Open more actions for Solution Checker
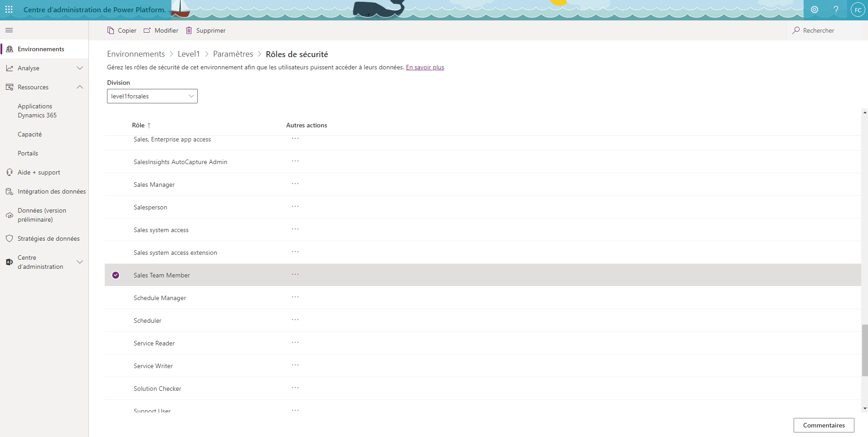Viewport: 868px width, 437px height. tap(295, 388)
